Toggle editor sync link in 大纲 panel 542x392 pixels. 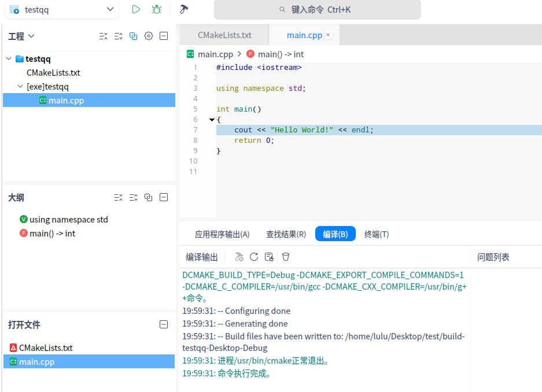(149, 197)
